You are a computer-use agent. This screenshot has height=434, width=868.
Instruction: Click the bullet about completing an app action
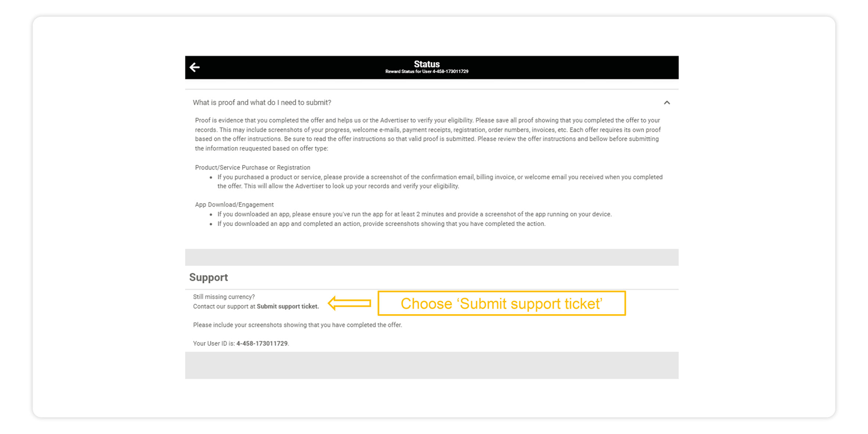[x=381, y=224]
